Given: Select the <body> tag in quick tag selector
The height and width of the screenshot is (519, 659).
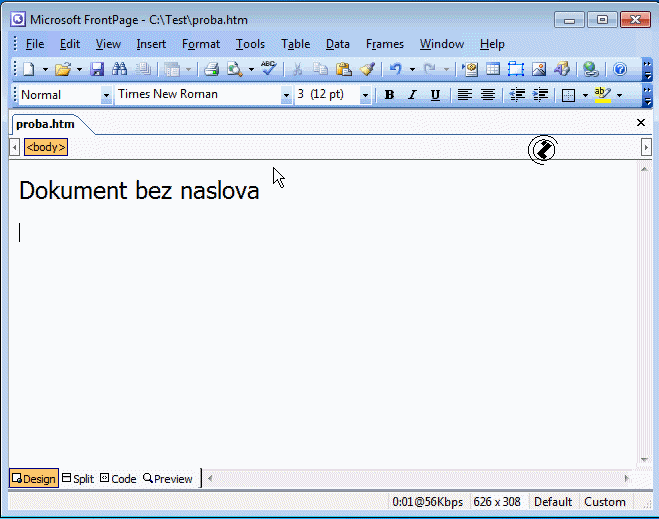Looking at the screenshot, I should (x=46, y=147).
